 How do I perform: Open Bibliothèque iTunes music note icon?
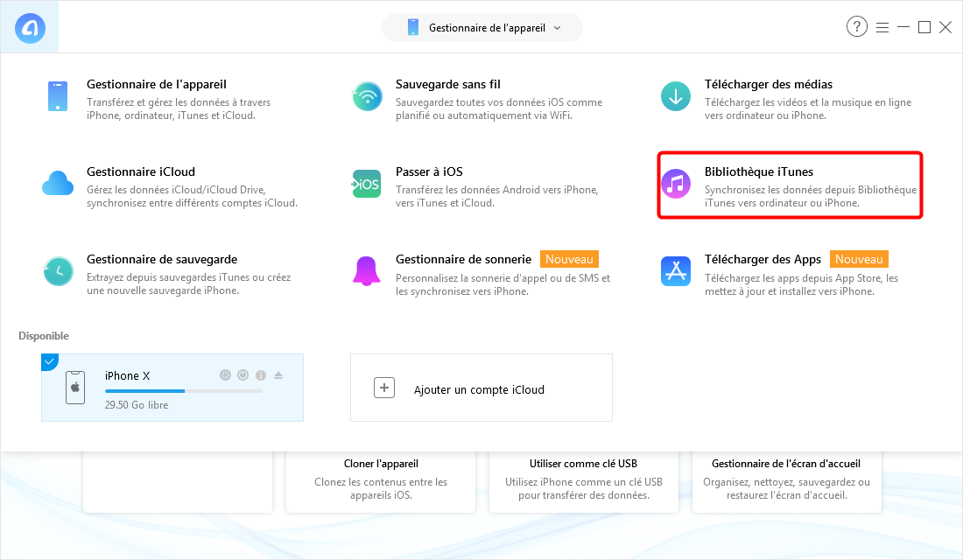pos(675,184)
